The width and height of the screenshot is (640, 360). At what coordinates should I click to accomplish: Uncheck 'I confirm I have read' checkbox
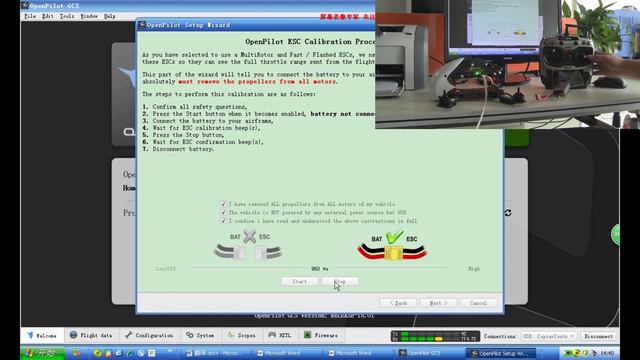[223, 221]
